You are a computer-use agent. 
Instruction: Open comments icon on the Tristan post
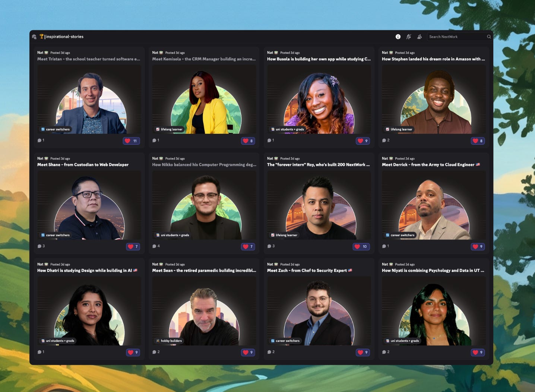[39, 140]
